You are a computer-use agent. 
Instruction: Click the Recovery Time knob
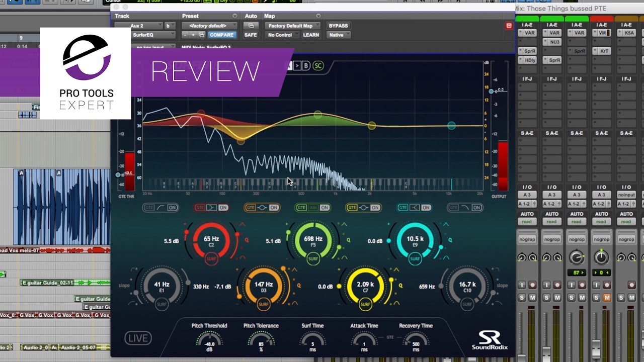click(x=416, y=341)
